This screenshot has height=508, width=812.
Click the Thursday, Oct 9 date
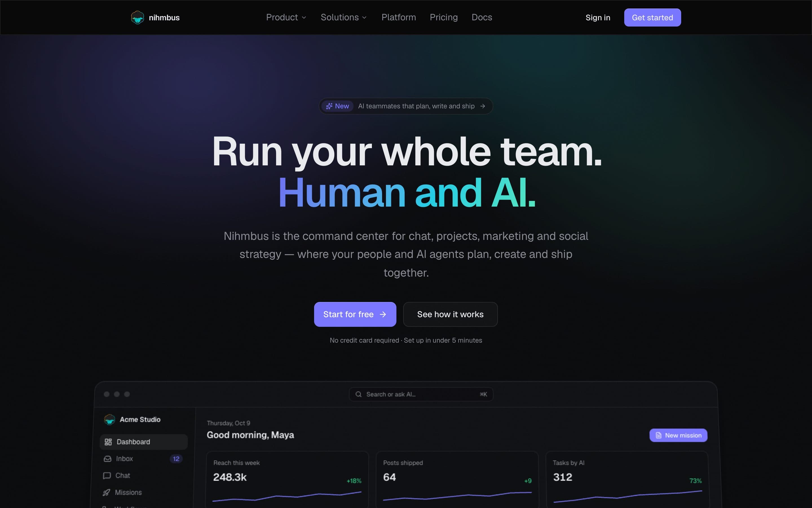click(228, 423)
